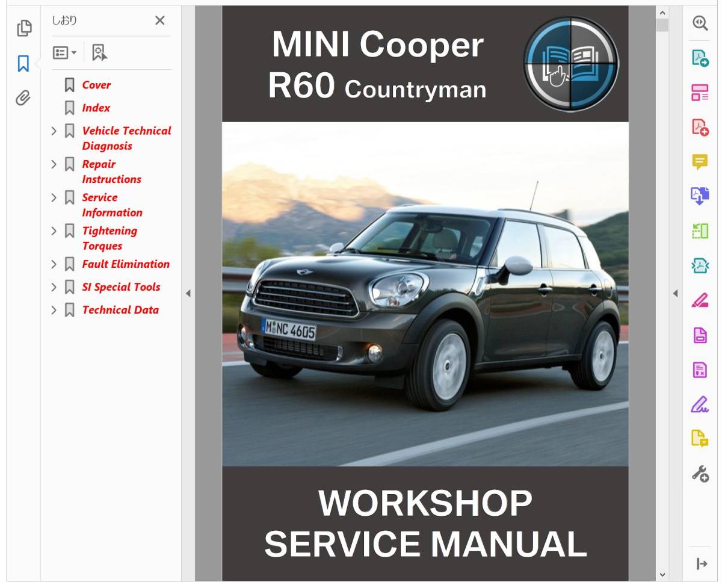
Task: Open the Compress PDF tool icon
Action: point(700,265)
